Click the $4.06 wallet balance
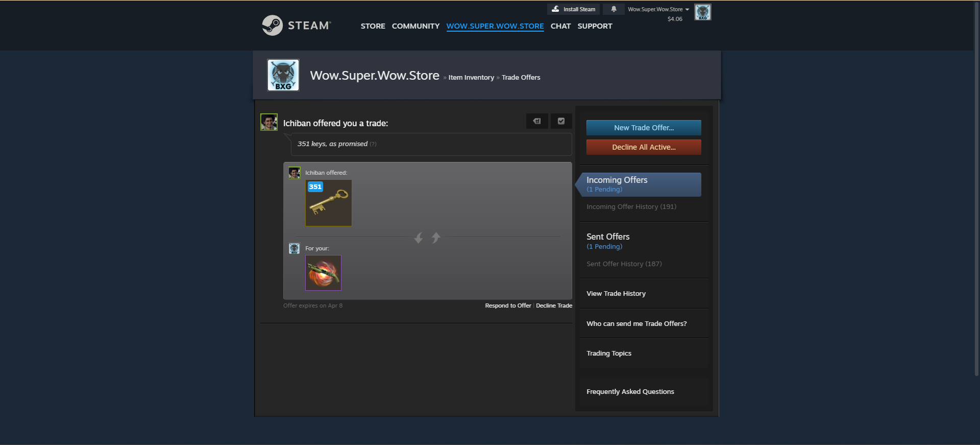Viewport: 980px width, 445px height. [675, 19]
